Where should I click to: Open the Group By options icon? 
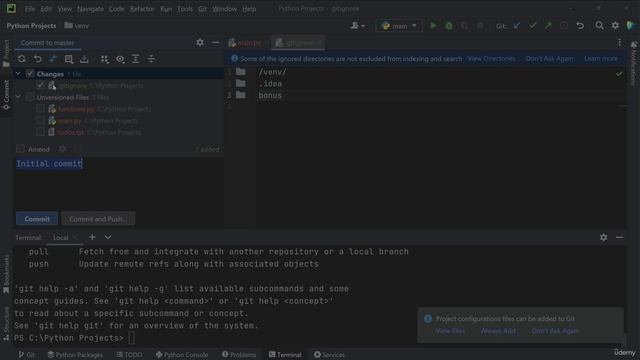(x=105, y=59)
